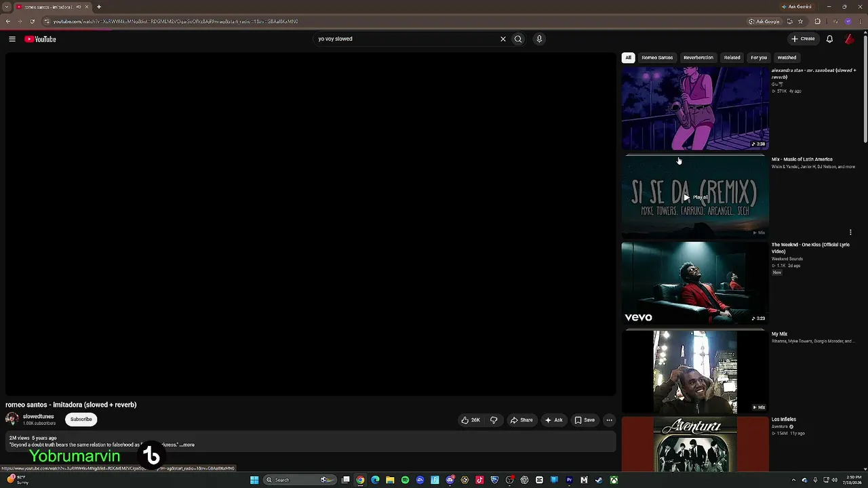Reload the page in Chrome

[x=32, y=21]
